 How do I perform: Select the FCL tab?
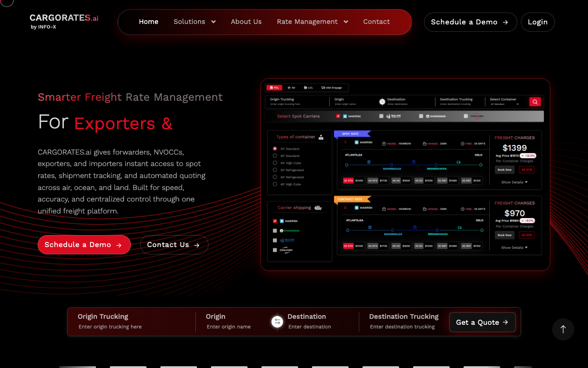(275, 88)
